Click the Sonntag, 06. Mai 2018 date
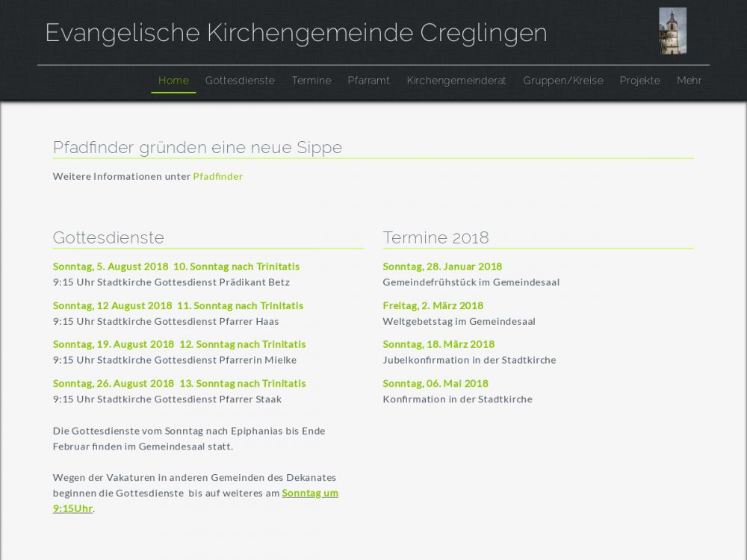 (436, 384)
